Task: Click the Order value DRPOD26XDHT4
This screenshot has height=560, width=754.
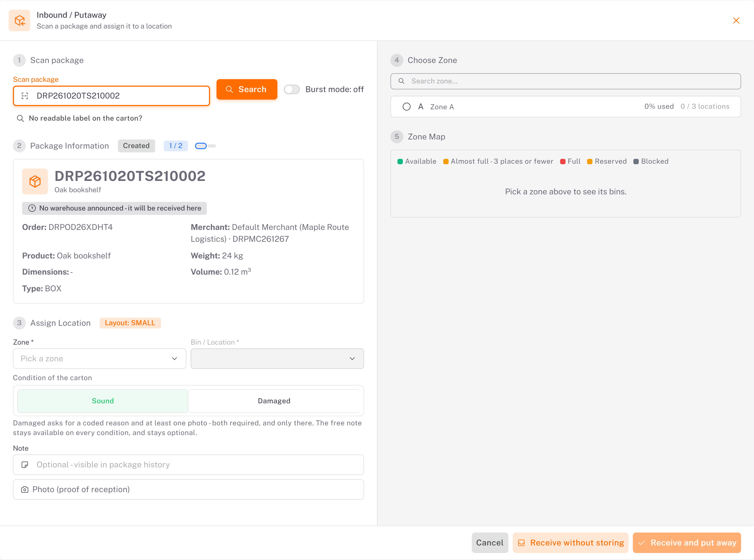Action: point(81,227)
